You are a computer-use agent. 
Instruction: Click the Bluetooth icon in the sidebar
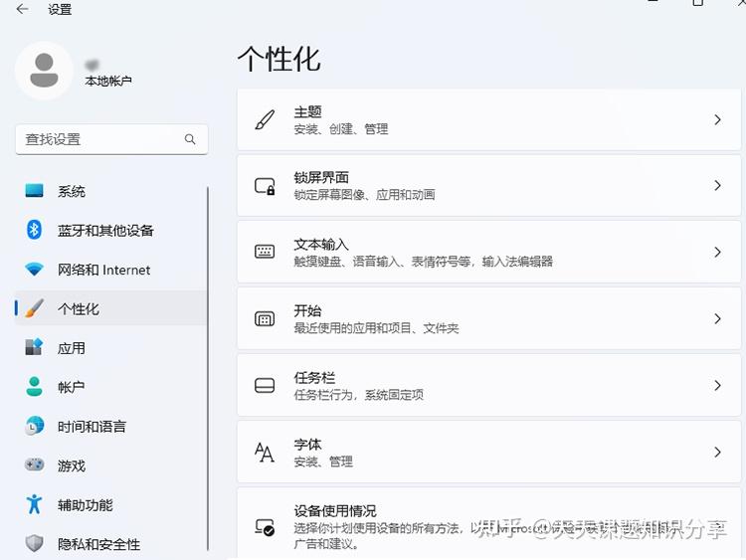click(34, 231)
